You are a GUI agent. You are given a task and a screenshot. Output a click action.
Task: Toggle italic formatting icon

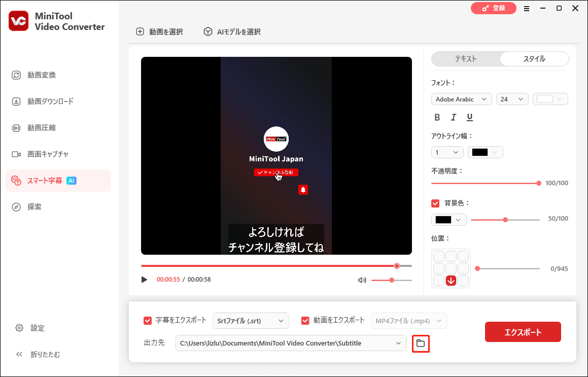click(x=454, y=117)
